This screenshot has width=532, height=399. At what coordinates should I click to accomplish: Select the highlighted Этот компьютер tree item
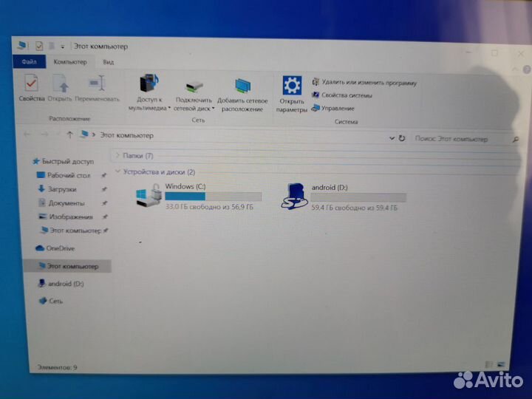coord(67,266)
